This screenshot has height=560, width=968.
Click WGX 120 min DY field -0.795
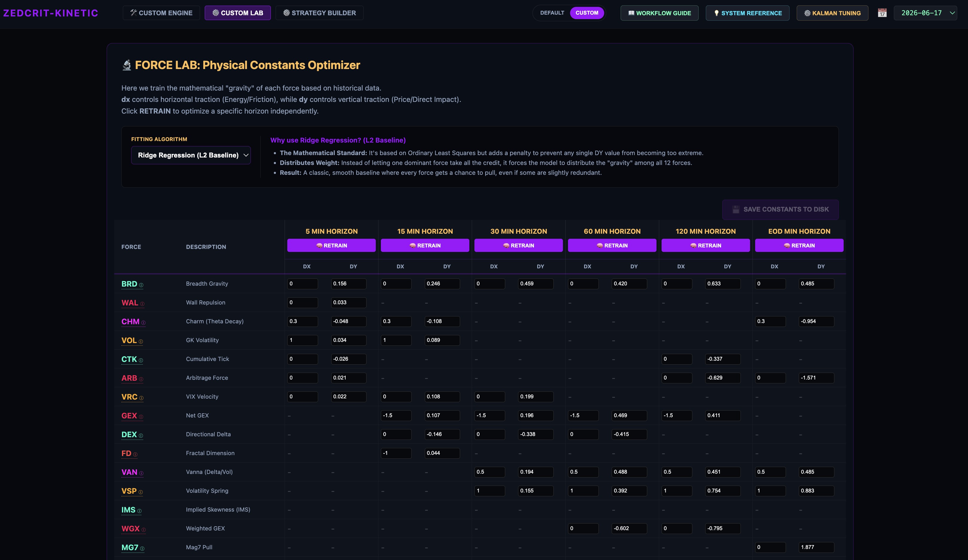723,529
